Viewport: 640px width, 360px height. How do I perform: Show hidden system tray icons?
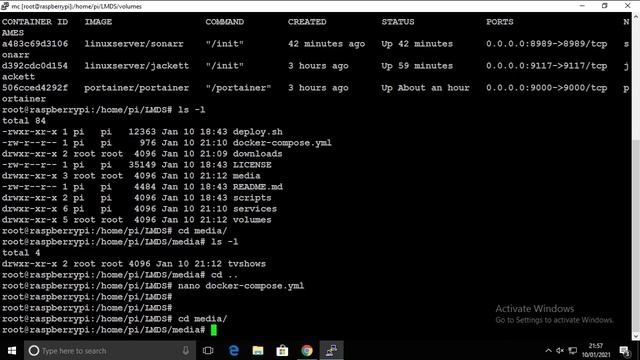coord(548,351)
